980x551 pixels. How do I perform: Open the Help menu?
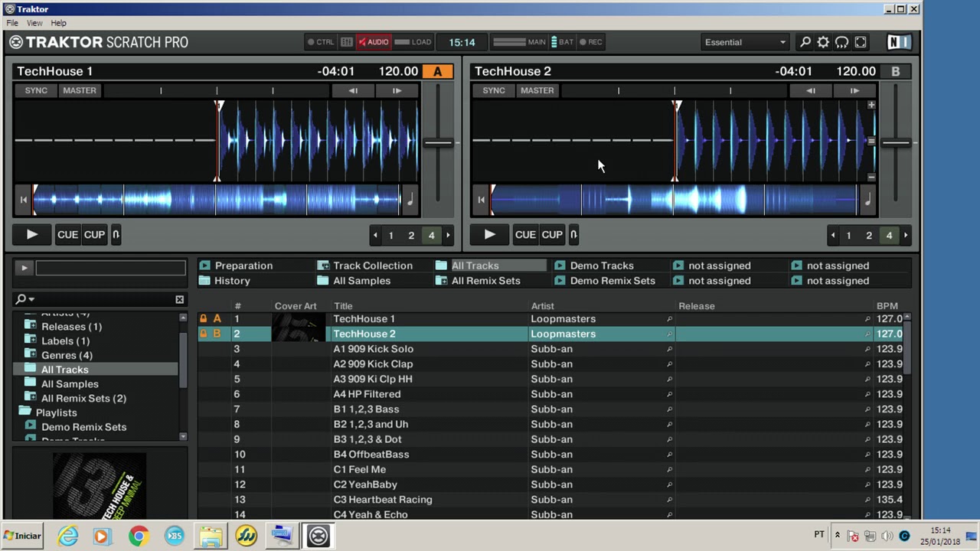coord(58,23)
